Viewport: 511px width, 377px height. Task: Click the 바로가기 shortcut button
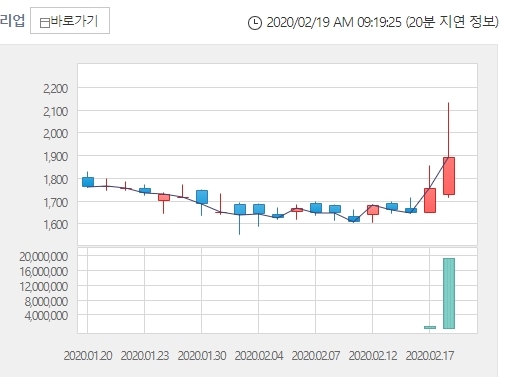coord(70,21)
